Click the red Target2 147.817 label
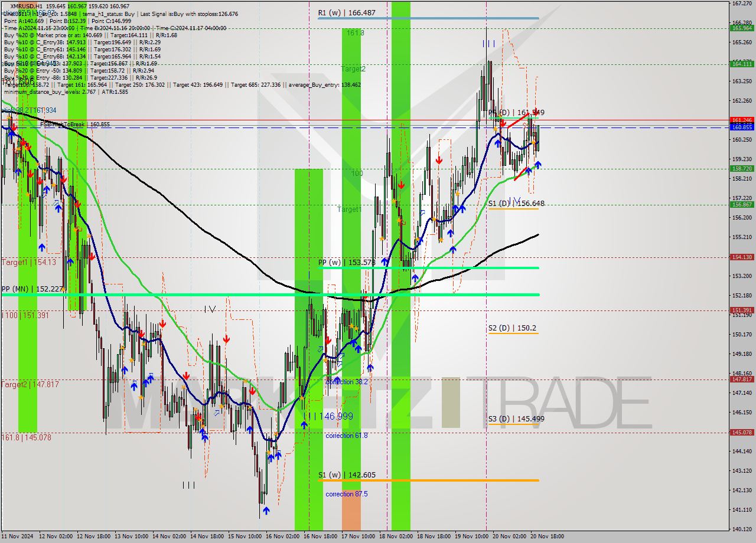 pos(30,384)
